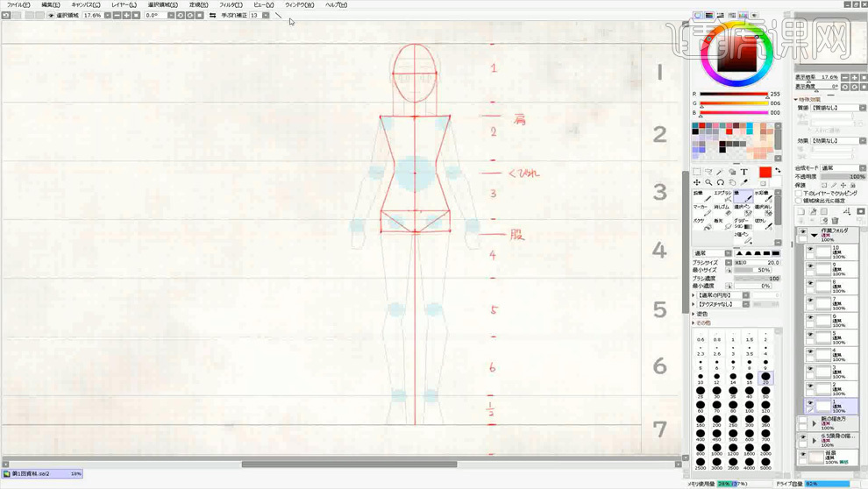Toggle visibility of layer 3
Viewport: 868px width, 489px height.
click(x=810, y=369)
